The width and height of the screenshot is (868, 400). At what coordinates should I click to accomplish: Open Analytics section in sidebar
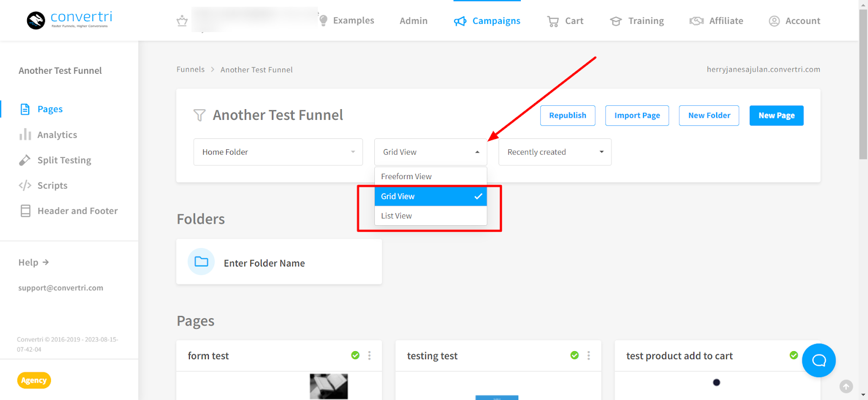[57, 135]
